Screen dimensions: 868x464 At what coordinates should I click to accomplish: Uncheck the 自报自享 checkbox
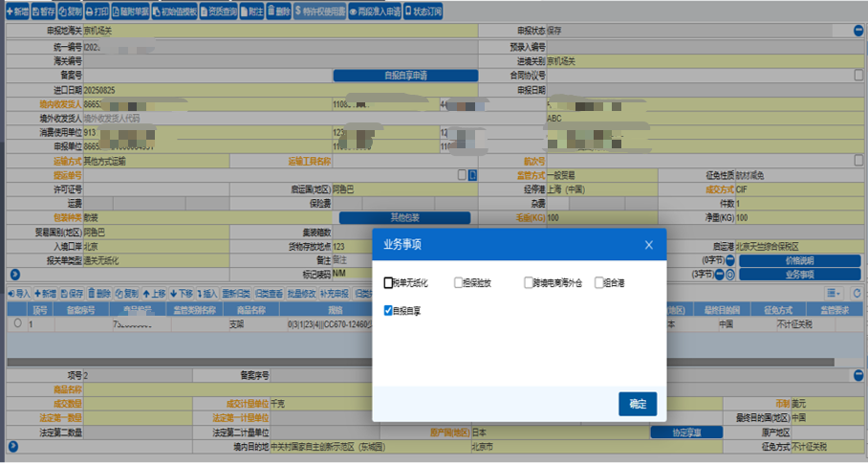pos(389,310)
